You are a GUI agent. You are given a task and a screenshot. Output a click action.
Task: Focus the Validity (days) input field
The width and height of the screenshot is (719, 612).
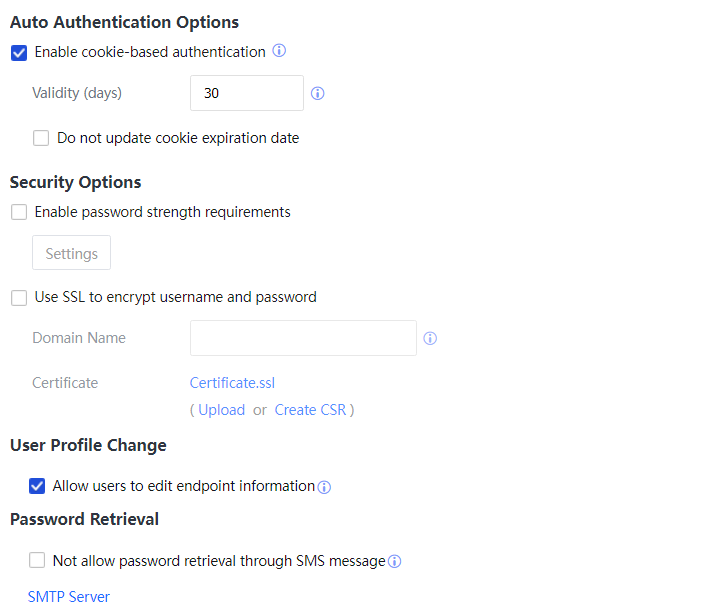click(x=246, y=93)
